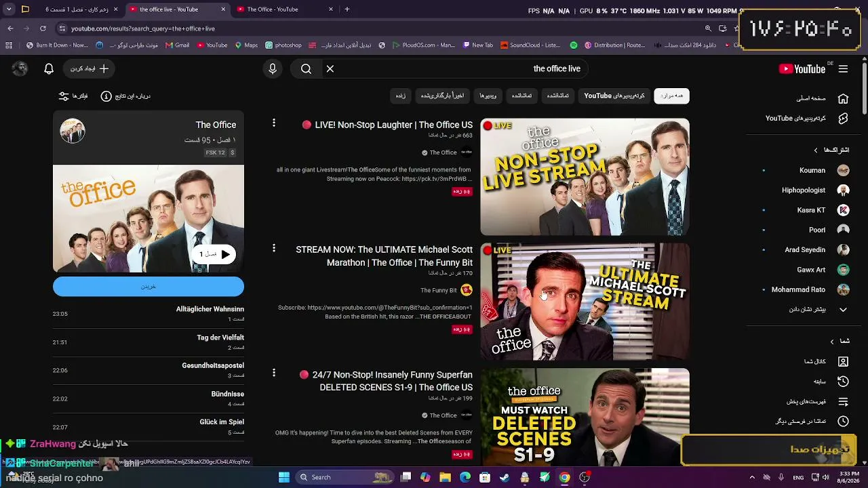Play season 1 from The Office poster
The image size is (868, 488).
213,254
